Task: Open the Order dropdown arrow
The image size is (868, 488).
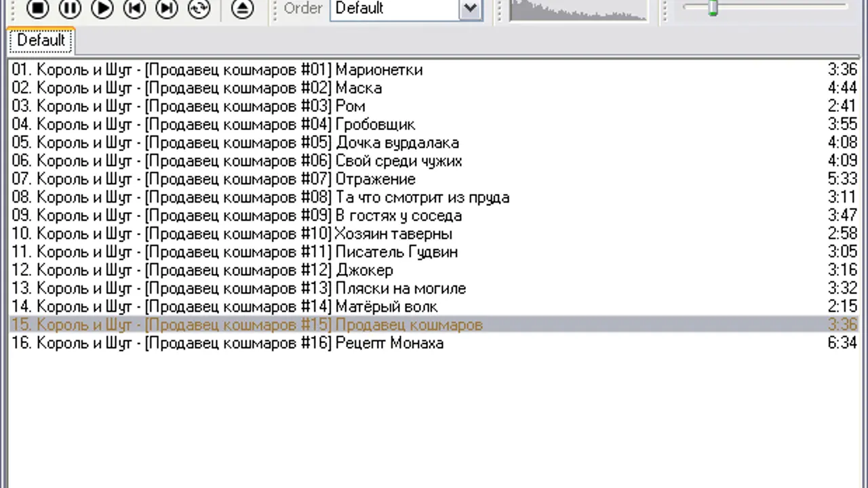Action: click(x=470, y=9)
